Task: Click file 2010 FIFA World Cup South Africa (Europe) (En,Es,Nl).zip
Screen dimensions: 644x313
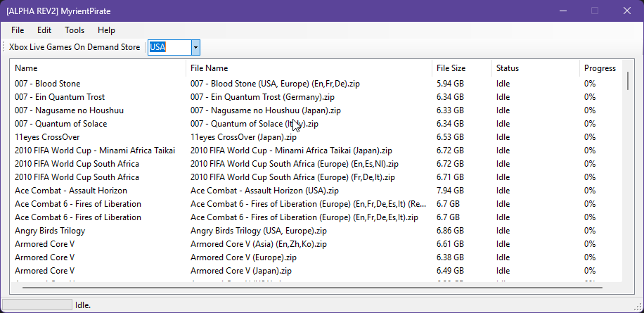Action: [295, 164]
